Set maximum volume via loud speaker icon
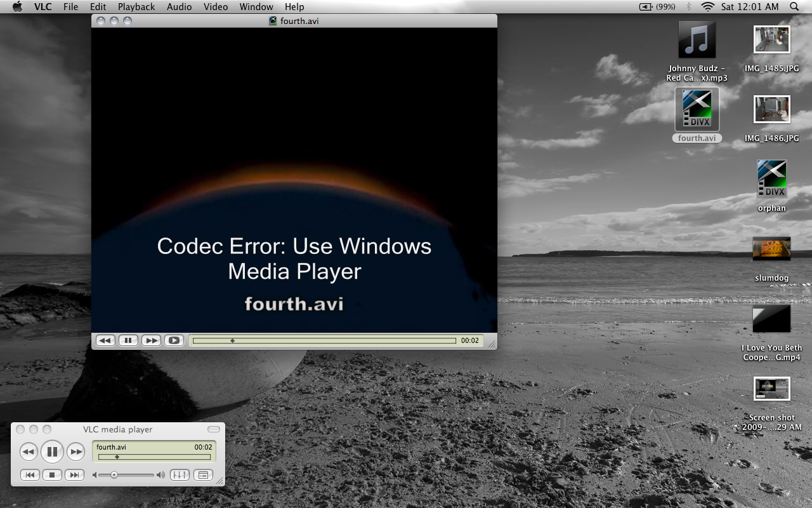The width and height of the screenshot is (812, 508). 160,475
